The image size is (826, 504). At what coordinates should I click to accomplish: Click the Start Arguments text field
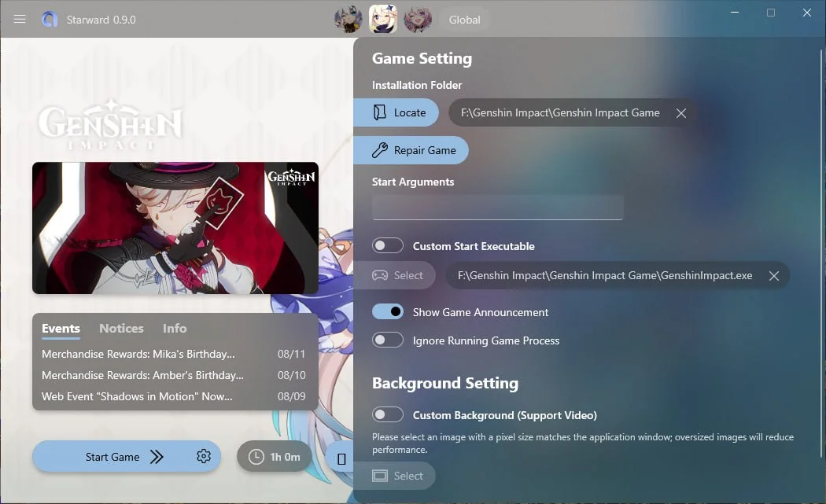497,208
